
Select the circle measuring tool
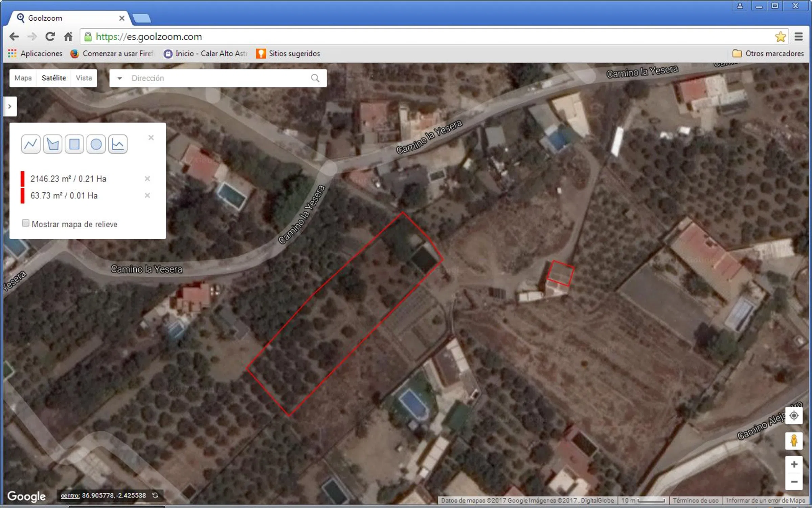click(x=96, y=144)
